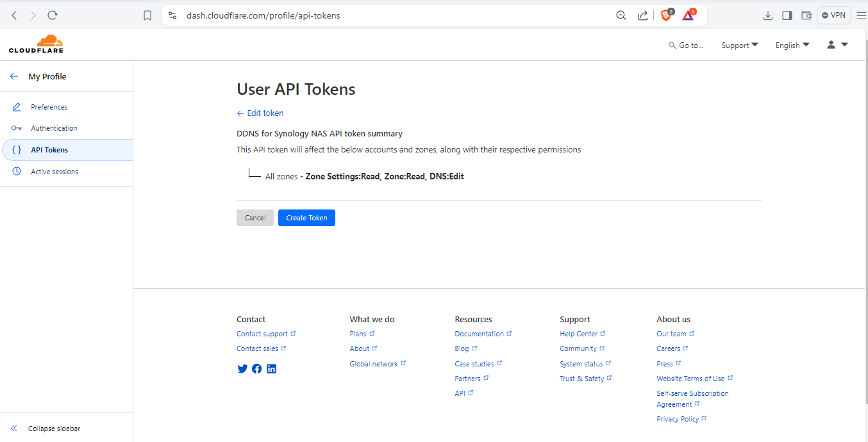Image resolution: width=868 pixels, height=442 pixels.
Task: Click "DDNS for Synology NAS API token summary"
Action: point(320,134)
